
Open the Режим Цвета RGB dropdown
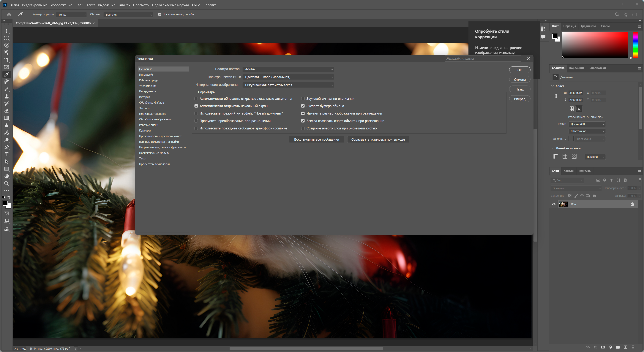point(587,124)
